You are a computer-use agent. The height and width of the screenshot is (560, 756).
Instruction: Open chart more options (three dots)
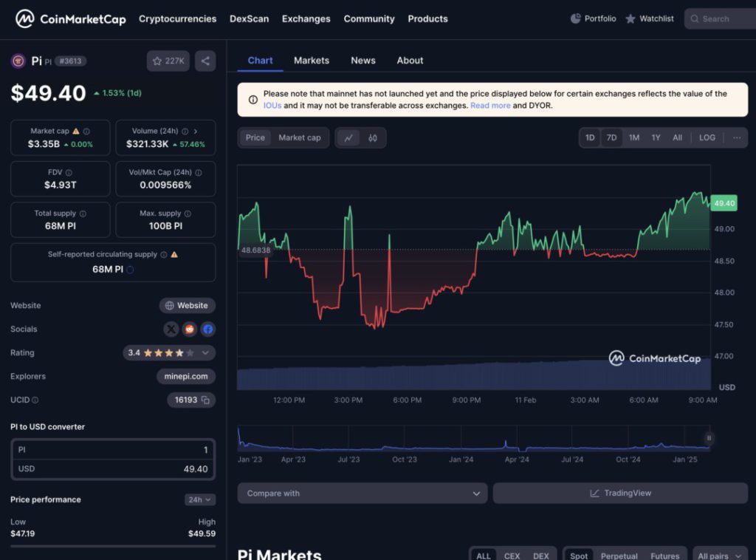coord(737,137)
